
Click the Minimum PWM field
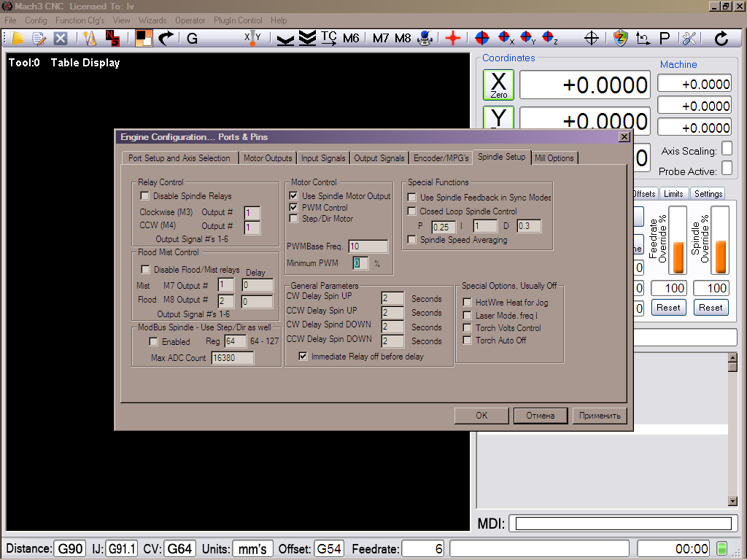(x=360, y=262)
